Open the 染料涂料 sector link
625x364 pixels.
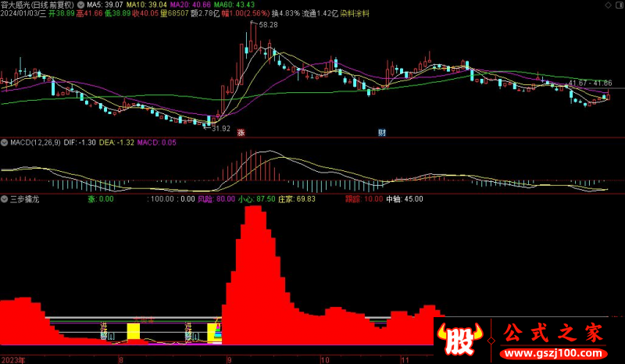point(354,14)
